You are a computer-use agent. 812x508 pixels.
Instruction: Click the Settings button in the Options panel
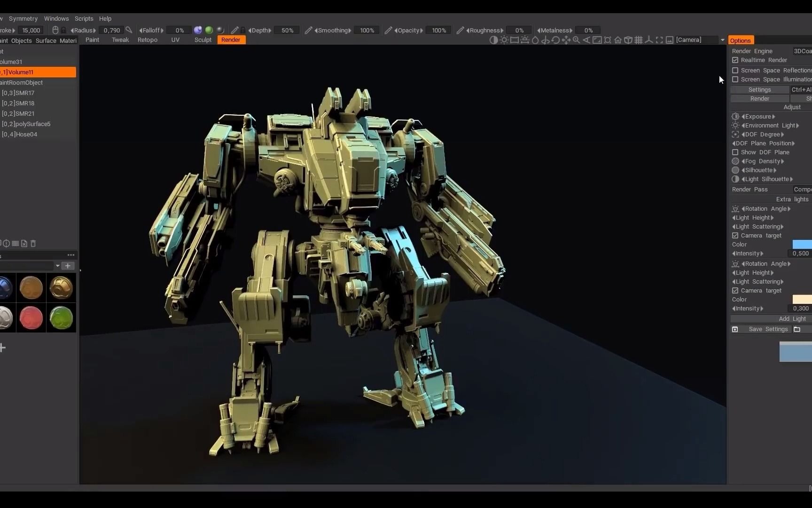(759, 89)
